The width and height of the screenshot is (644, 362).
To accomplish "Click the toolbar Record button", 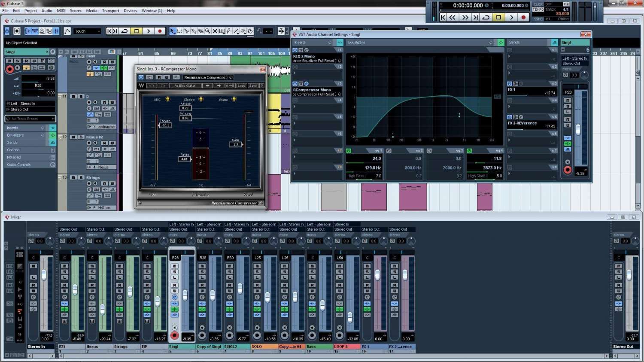I will tap(160, 31).
